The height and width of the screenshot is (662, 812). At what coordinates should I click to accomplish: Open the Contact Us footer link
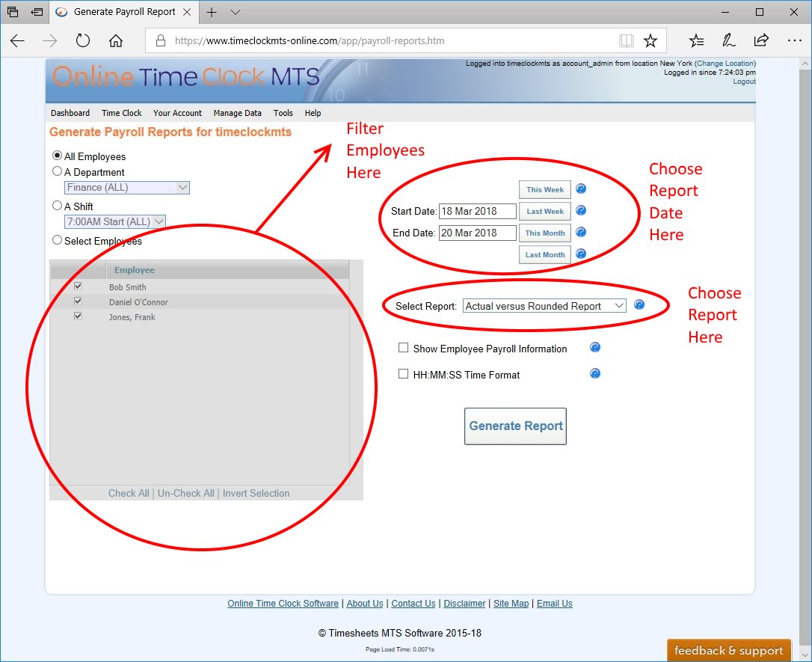[413, 604]
